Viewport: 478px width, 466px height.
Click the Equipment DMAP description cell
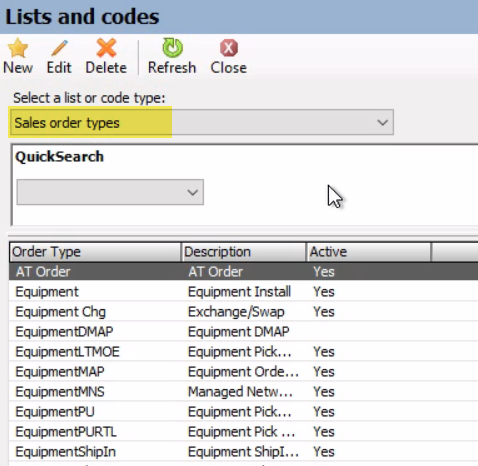click(x=239, y=332)
